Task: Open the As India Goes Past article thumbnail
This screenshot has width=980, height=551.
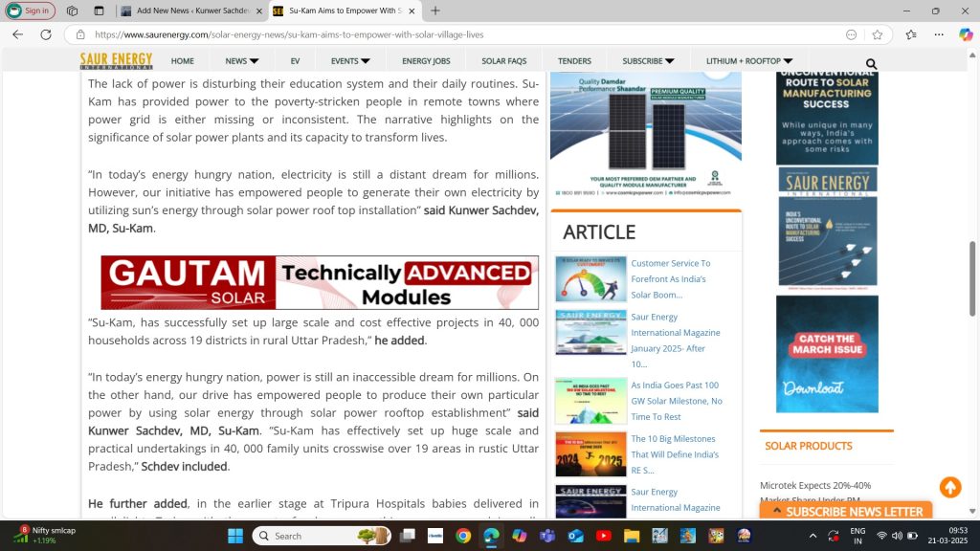Action: click(590, 401)
